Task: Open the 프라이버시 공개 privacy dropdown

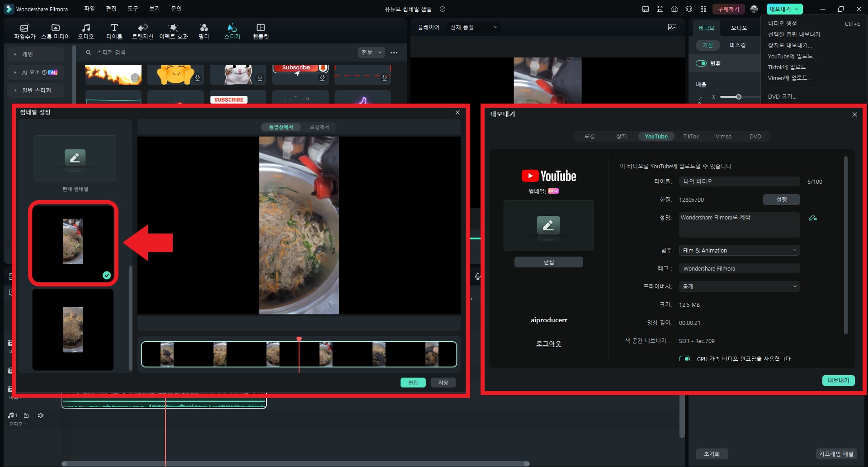Action: [x=740, y=286]
